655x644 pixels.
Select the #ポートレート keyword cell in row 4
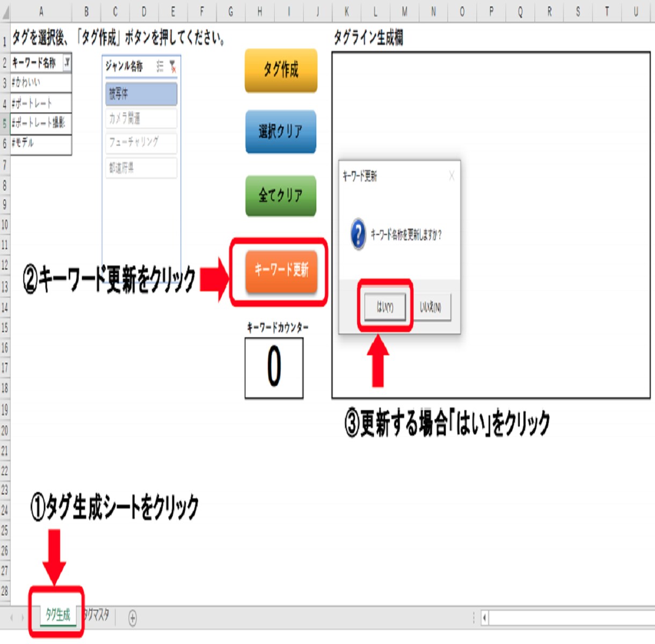click(41, 103)
